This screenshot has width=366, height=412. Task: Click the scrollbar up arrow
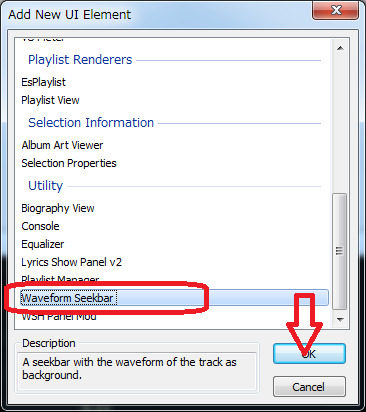tap(340, 48)
